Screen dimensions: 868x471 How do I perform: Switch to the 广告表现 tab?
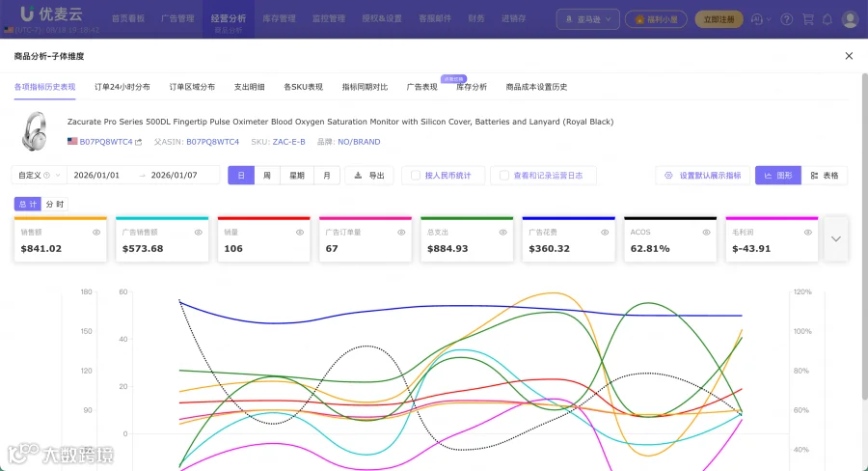click(421, 87)
